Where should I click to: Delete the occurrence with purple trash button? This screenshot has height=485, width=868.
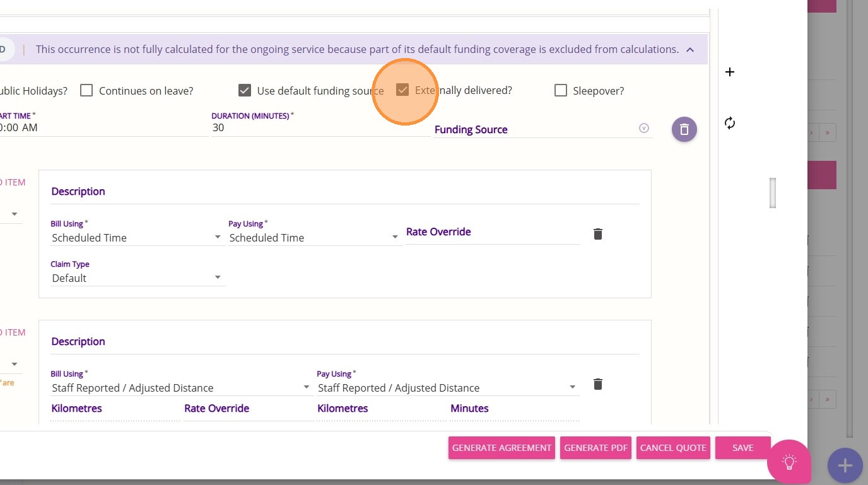click(x=684, y=129)
